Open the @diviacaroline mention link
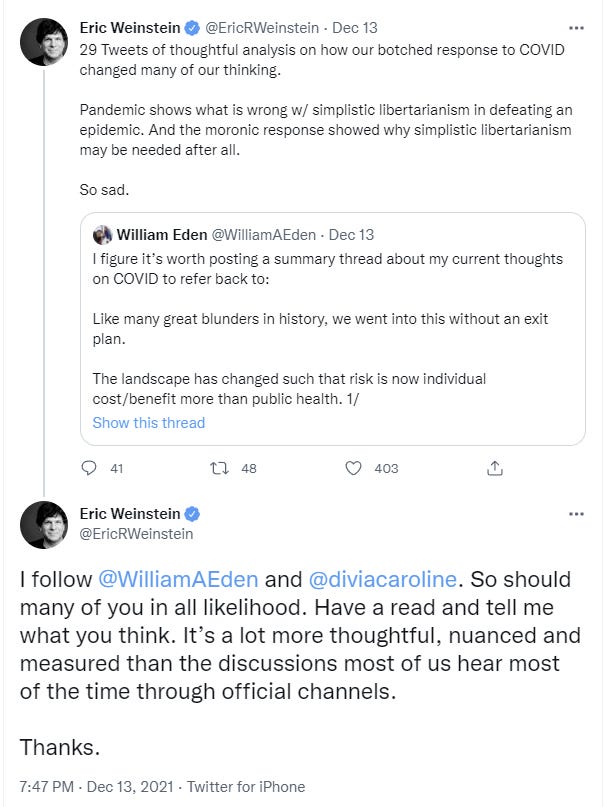The image size is (605, 807). tap(384, 580)
